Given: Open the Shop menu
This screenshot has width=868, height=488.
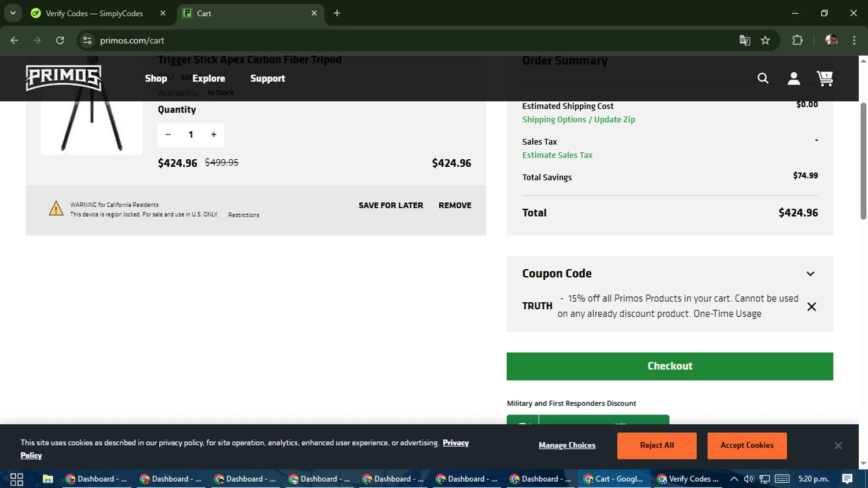Looking at the screenshot, I should click(156, 78).
